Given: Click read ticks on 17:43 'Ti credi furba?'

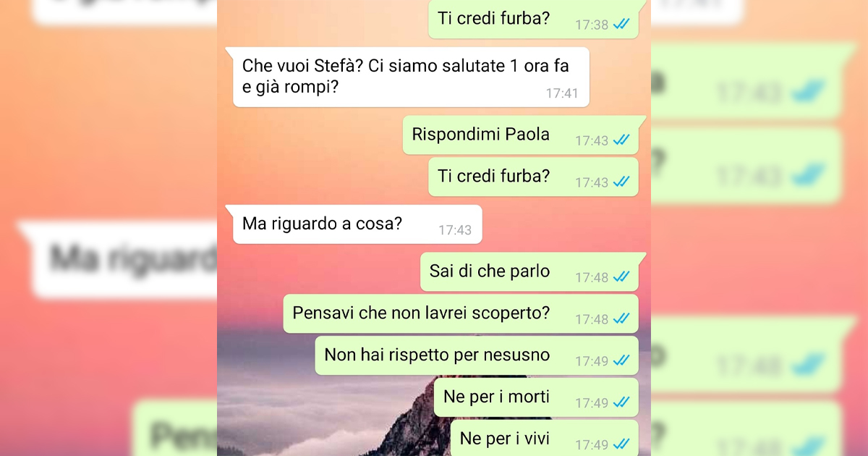Looking at the screenshot, I should point(621,182).
